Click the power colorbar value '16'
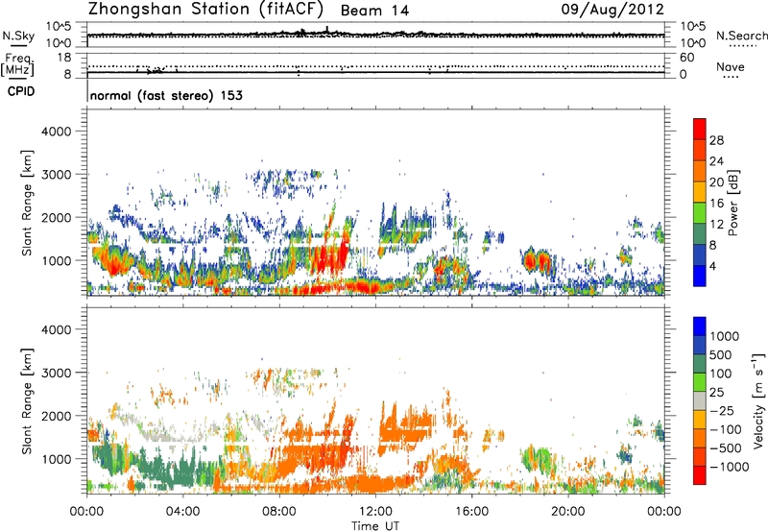The image size is (768, 532). click(x=716, y=204)
